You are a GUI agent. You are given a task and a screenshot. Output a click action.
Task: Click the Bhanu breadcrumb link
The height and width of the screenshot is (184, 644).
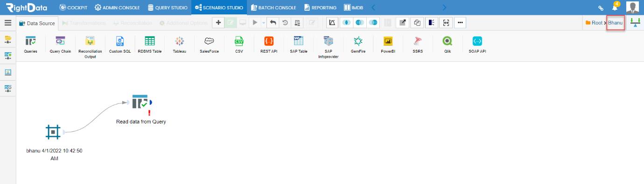pos(615,23)
